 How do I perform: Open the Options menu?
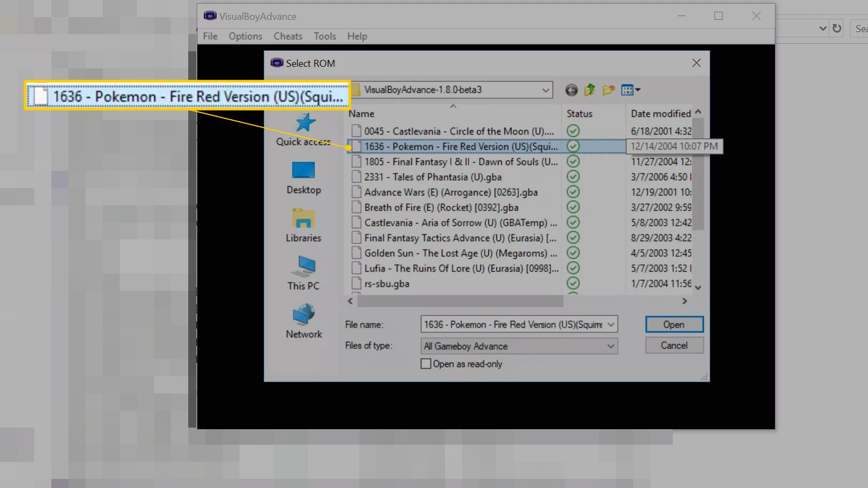pos(245,36)
